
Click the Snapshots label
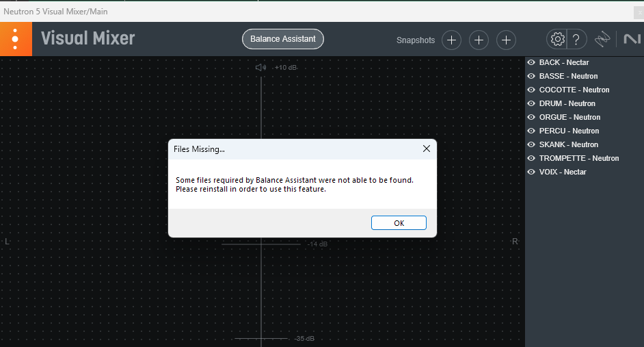pyautogui.click(x=415, y=40)
